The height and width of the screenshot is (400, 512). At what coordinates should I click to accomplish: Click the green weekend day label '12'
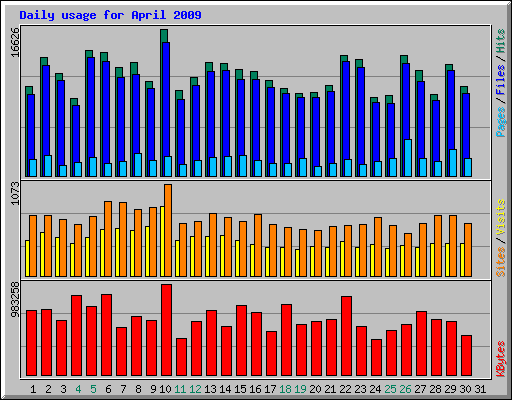195,389
